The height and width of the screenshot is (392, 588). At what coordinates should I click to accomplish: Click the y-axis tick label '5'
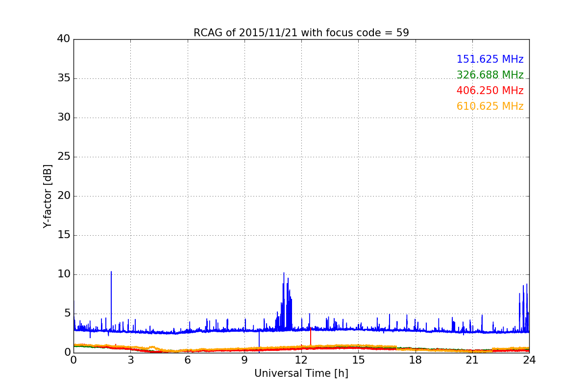[67, 314]
